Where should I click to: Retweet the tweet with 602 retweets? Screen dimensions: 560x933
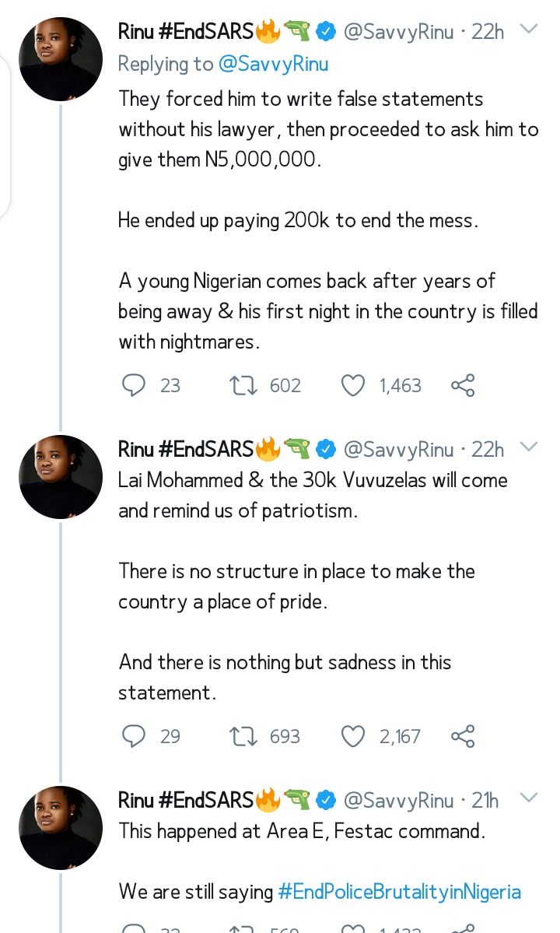click(243, 385)
